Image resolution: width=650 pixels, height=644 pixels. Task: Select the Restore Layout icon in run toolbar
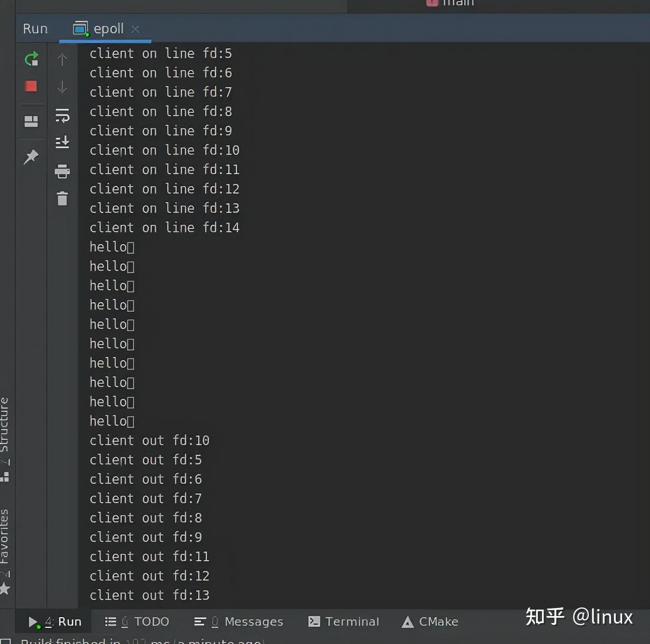[x=31, y=122]
